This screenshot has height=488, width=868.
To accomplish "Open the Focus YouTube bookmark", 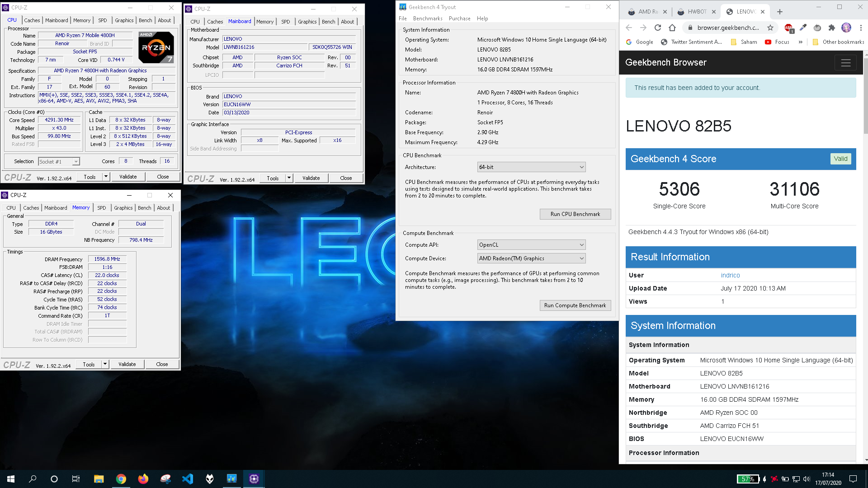I will point(777,42).
